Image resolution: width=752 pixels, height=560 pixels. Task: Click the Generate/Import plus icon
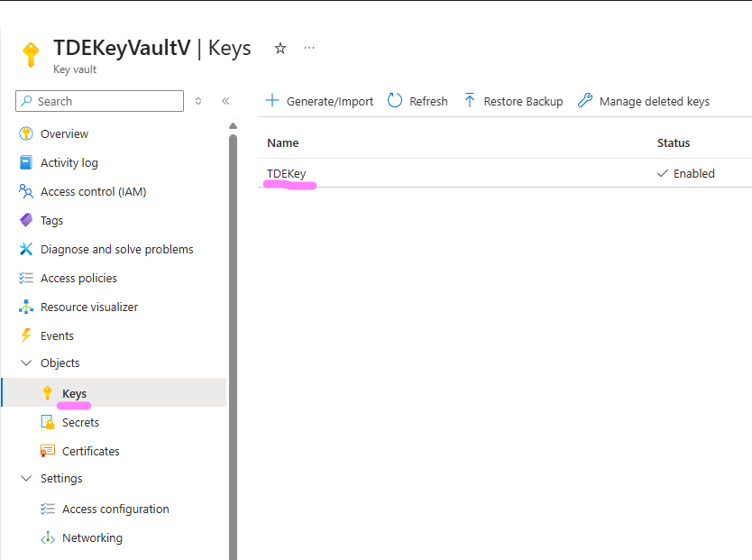click(x=272, y=101)
